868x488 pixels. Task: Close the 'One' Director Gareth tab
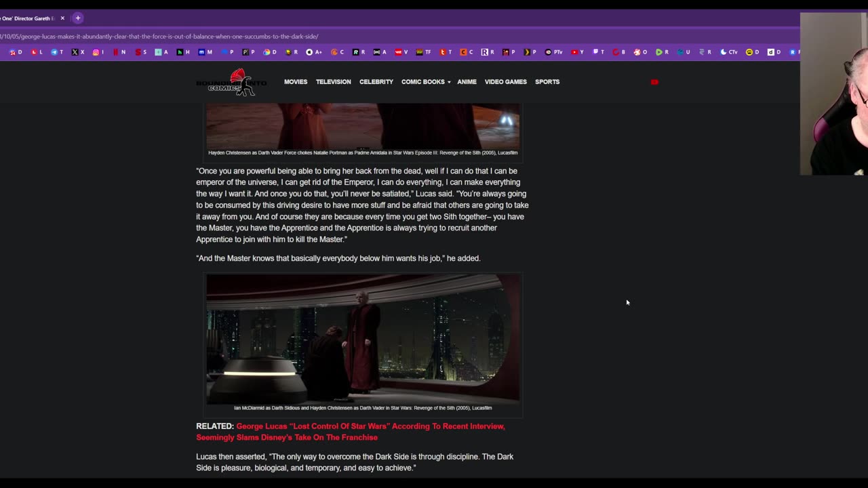[x=62, y=18]
